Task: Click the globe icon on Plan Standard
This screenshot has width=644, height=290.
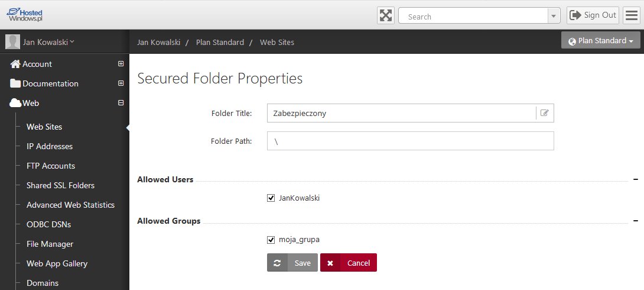Action: (x=572, y=41)
